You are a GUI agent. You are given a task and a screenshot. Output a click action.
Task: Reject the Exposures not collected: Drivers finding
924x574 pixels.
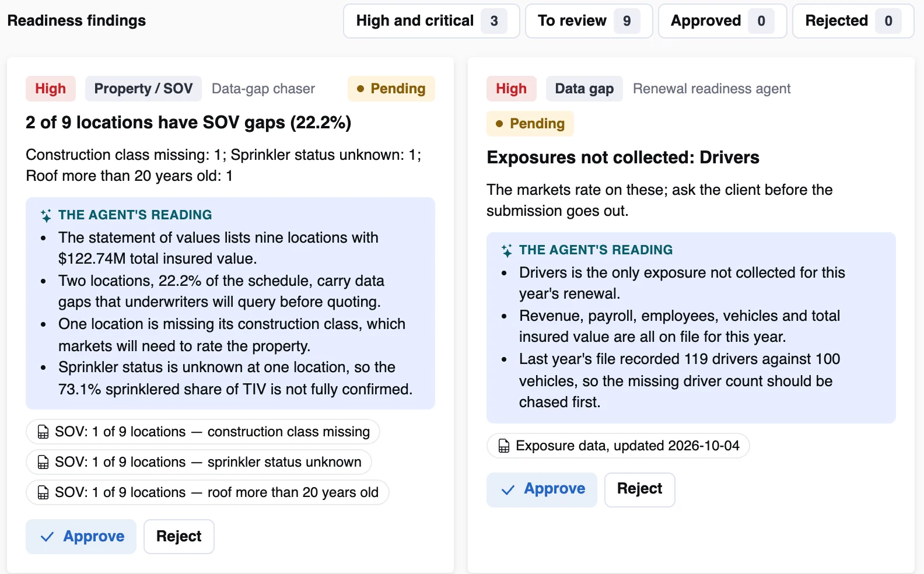[640, 490]
